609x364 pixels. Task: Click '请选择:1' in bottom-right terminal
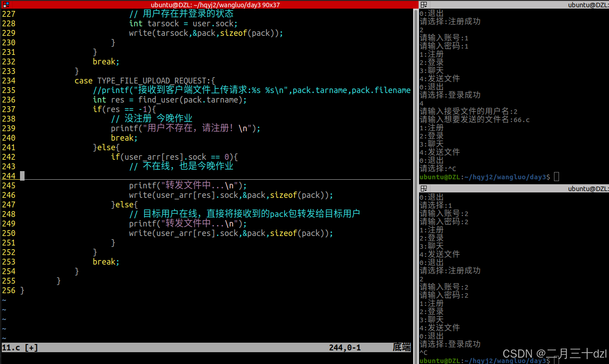[x=436, y=206]
